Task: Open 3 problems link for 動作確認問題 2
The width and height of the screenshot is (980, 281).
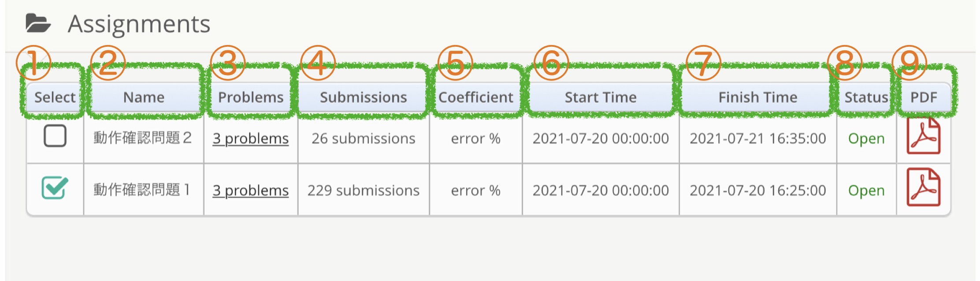Action: pyautogui.click(x=250, y=139)
